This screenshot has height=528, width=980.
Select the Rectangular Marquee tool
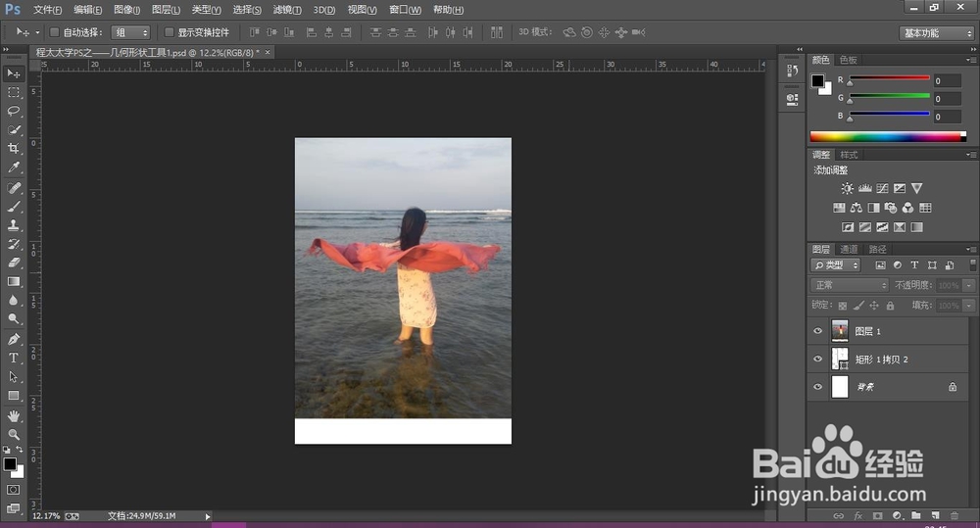coord(13,92)
